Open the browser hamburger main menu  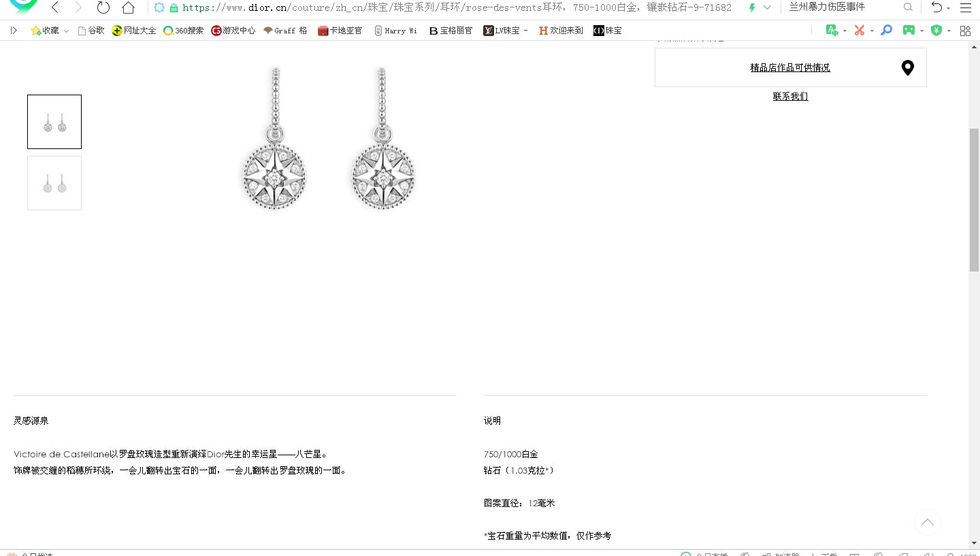tap(965, 7)
